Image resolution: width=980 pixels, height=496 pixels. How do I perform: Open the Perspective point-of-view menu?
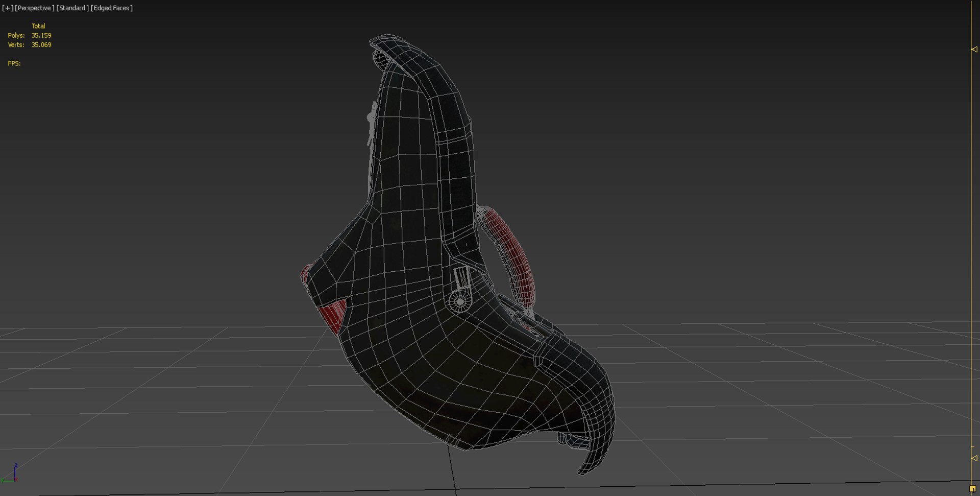pos(35,8)
